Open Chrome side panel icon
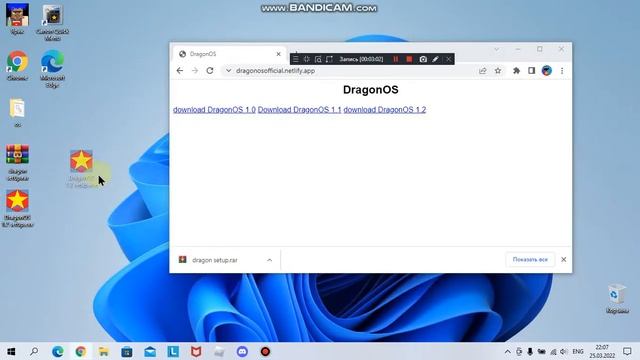640x360 pixels. pos(531,71)
